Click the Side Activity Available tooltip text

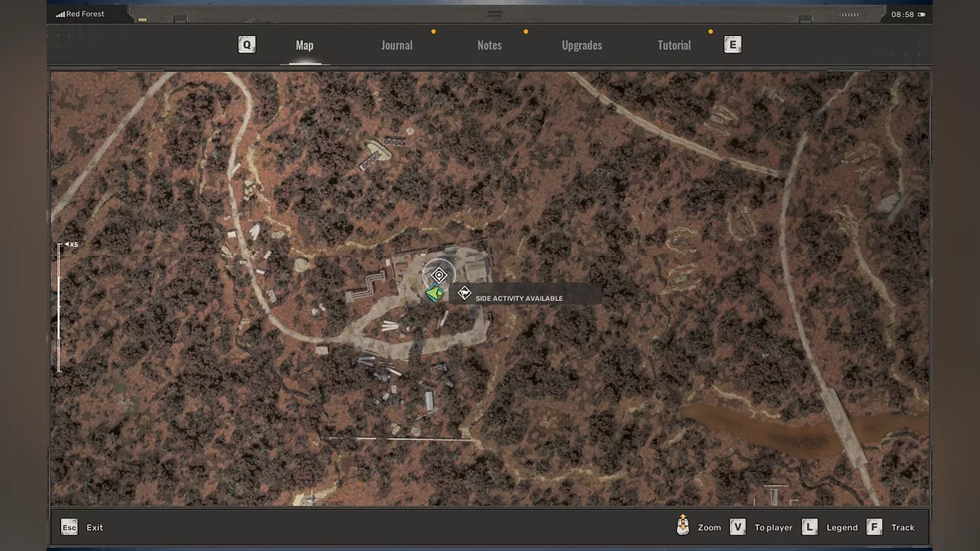[x=519, y=299]
